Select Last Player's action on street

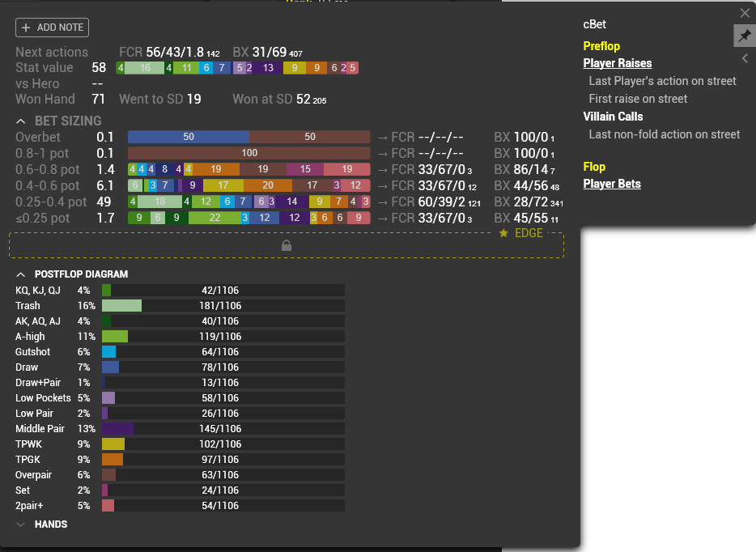pyautogui.click(x=662, y=81)
